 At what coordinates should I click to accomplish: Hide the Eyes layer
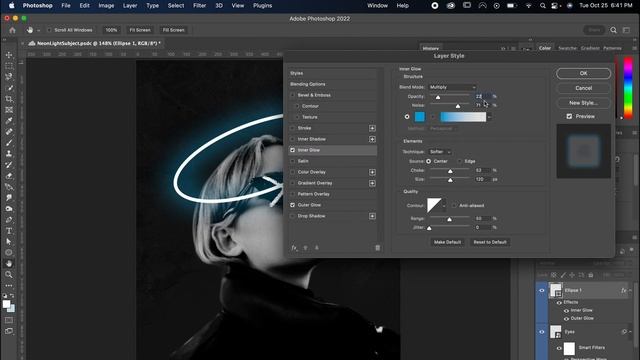(x=542, y=332)
